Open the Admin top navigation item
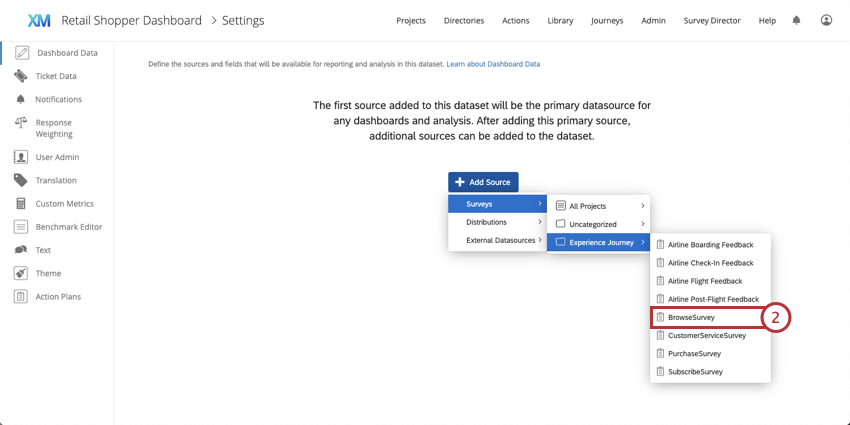This screenshot has height=425, width=850. (653, 21)
